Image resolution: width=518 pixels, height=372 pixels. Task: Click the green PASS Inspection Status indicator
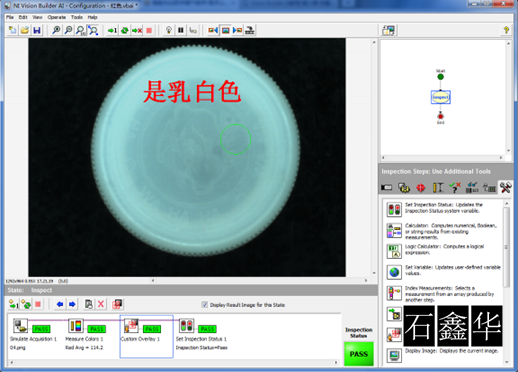click(359, 354)
